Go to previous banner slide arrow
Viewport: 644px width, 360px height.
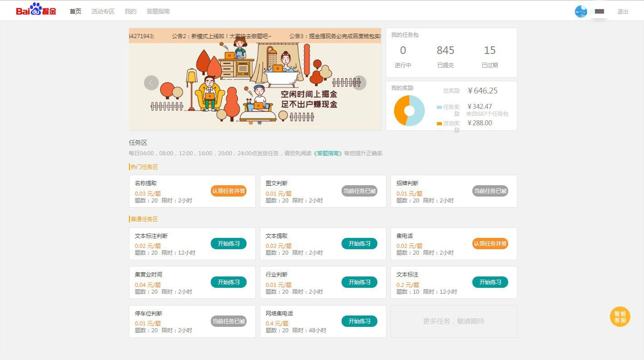coord(151,83)
